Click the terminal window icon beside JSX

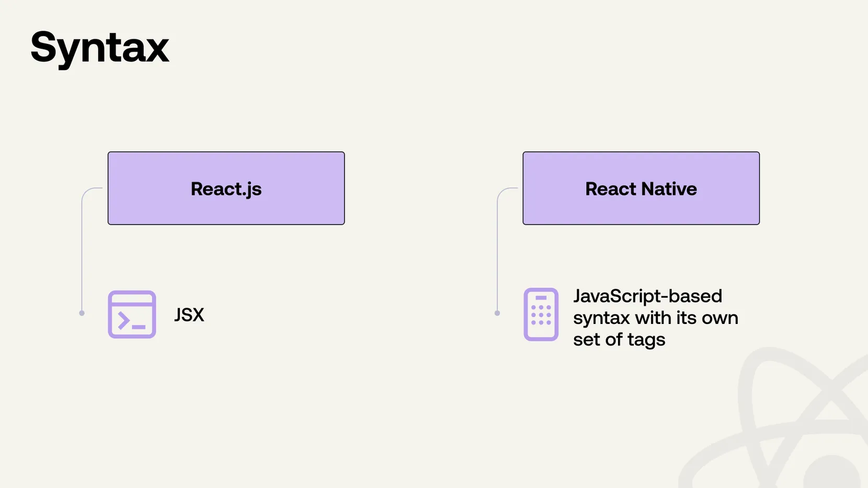point(132,315)
